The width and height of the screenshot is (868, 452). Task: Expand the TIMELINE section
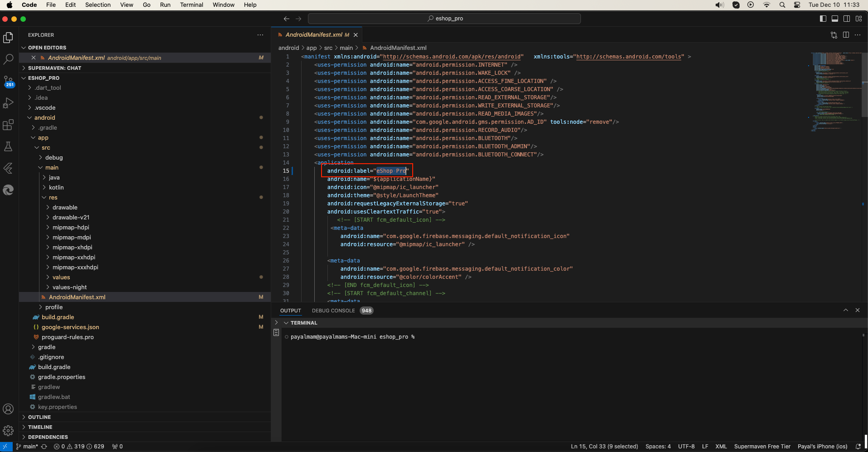[x=145, y=427]
